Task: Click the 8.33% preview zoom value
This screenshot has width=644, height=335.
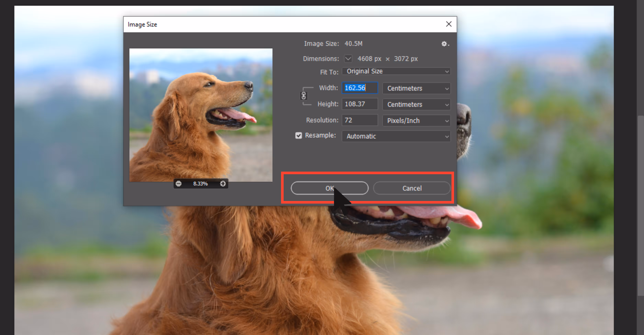Action: pyautogui.click(x=200, y=184)
